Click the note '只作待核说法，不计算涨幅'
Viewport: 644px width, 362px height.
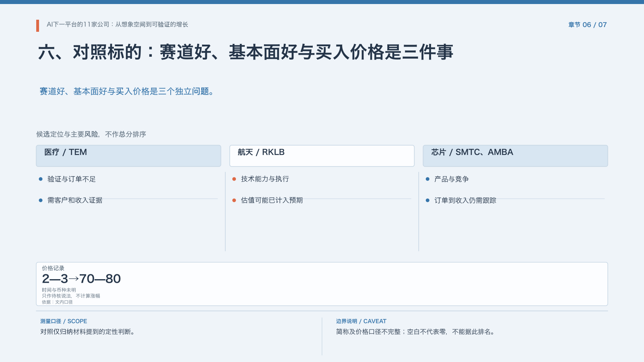tap(71, 296)
